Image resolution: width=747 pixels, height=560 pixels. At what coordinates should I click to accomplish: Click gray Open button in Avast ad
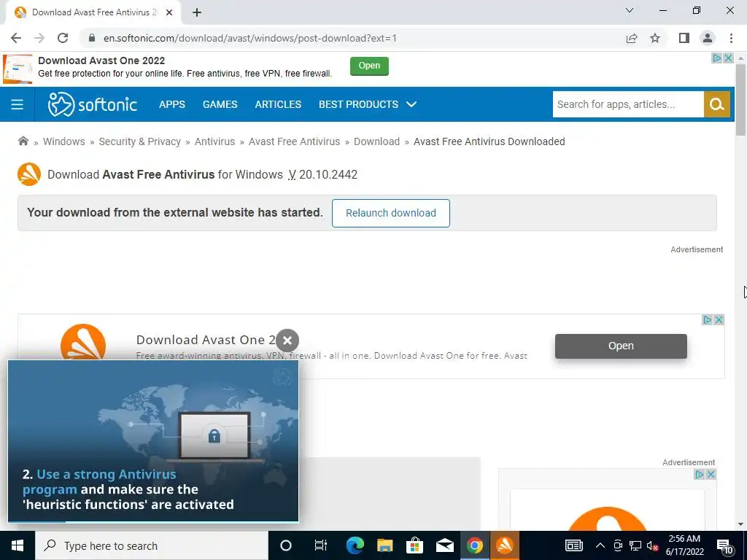click(621, 346)
